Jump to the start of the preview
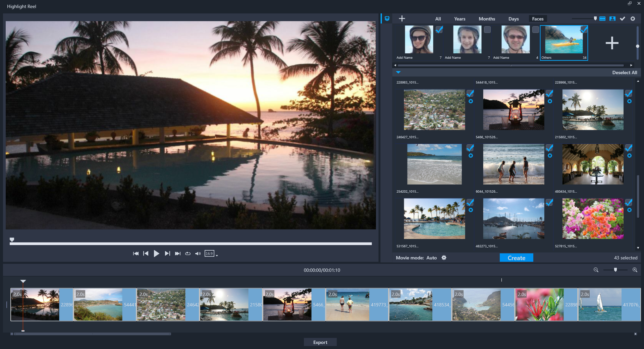Viewport: 644px width, 349px height. (x=136, y=254)
